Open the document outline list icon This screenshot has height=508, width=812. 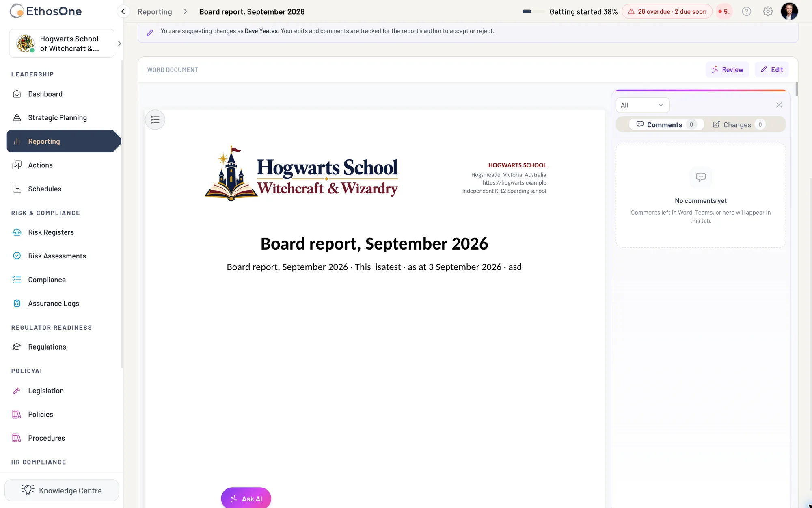tap(155, 119)
